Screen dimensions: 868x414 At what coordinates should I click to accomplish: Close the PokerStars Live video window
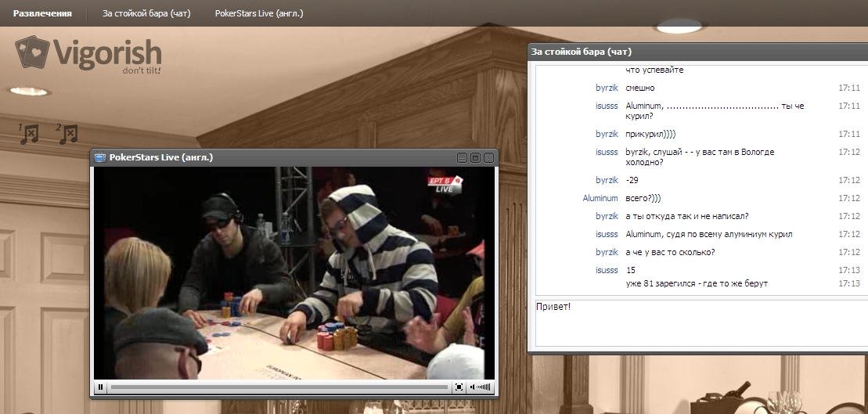[488, 158]
